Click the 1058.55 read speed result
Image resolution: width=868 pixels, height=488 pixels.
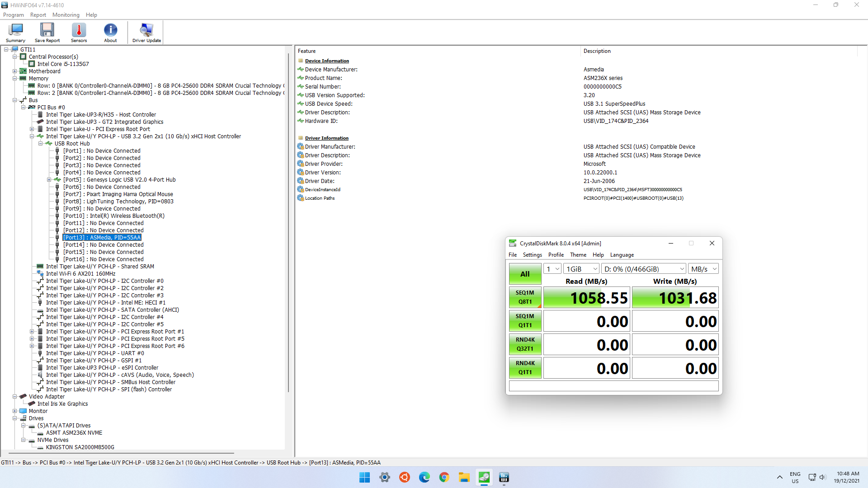(586, 298)
